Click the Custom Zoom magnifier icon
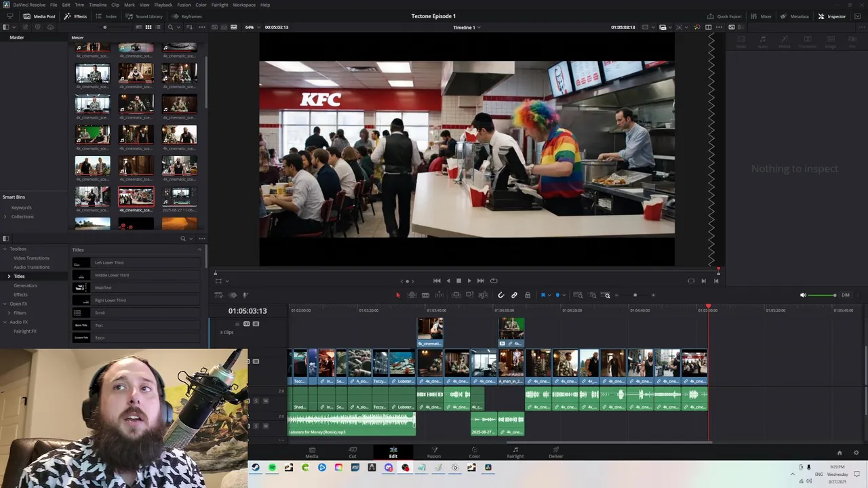Screen dimensions: 868x488 pyautogui.click(x=607, y=295)
